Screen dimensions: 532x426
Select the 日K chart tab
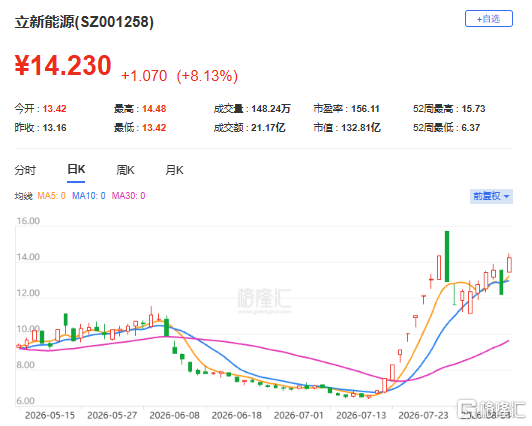point(76,169)
